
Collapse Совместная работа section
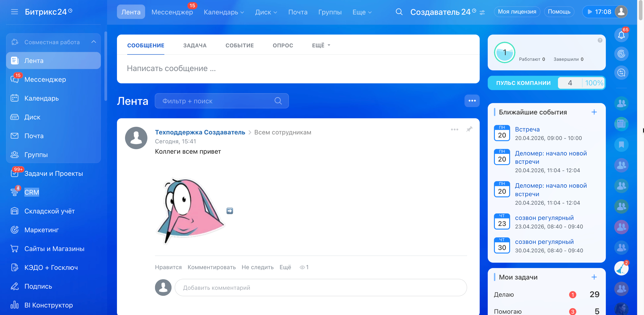94,42
